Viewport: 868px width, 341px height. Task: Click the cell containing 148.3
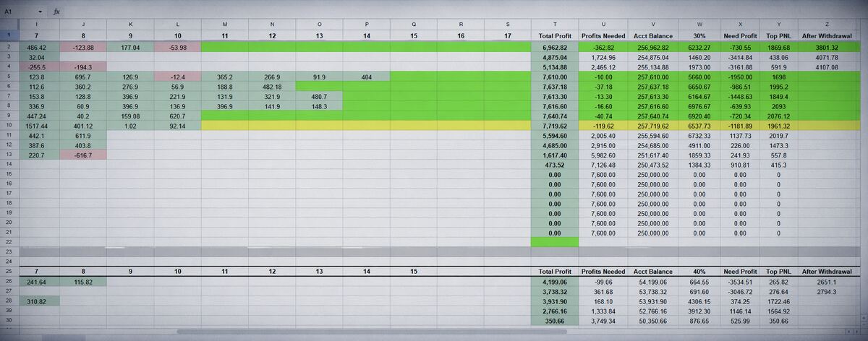tap(319, 105)
